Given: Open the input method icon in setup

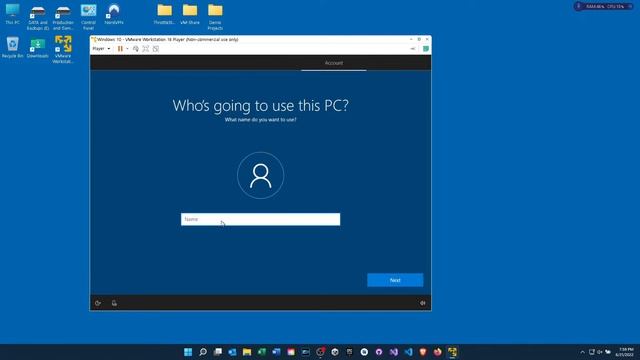Looking at the screenshot, I should (x=114, y=303).
